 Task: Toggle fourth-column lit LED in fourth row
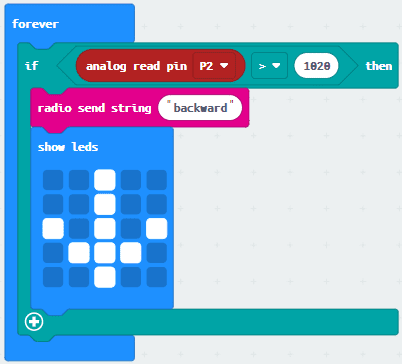[x=131, y=253]
